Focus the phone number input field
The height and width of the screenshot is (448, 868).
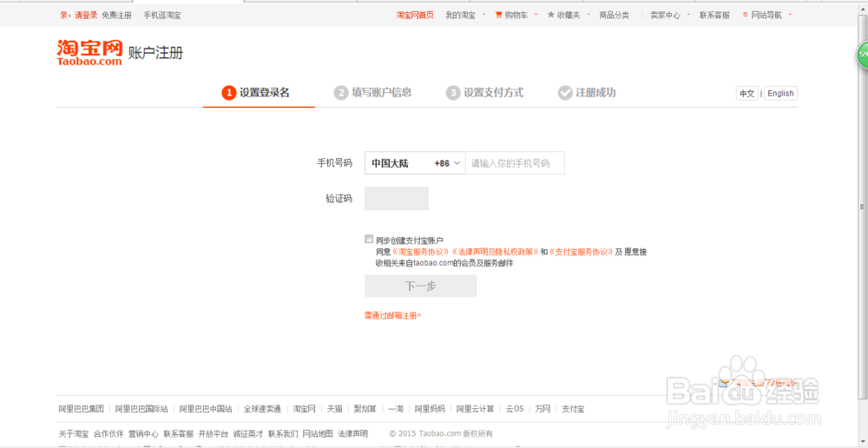tap(515, 163)
